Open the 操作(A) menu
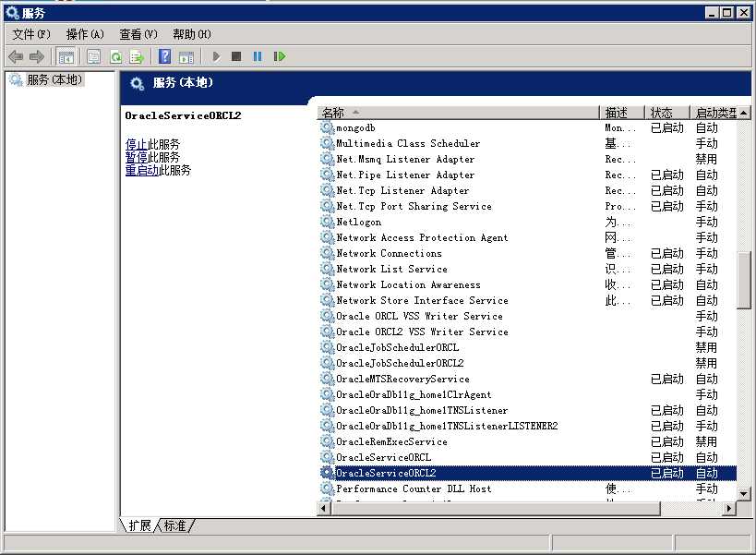 click(85, 34)
